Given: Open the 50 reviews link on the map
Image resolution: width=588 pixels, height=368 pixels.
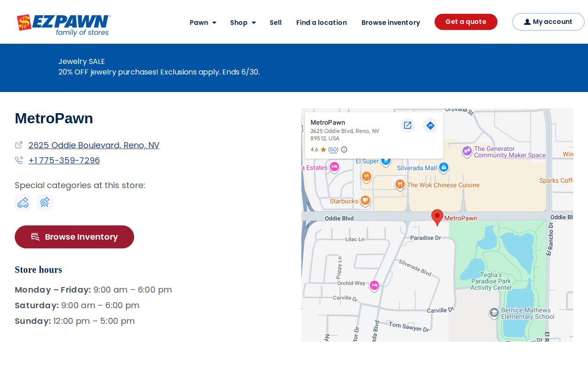Looking at the screenshot, I should point(334,149).
